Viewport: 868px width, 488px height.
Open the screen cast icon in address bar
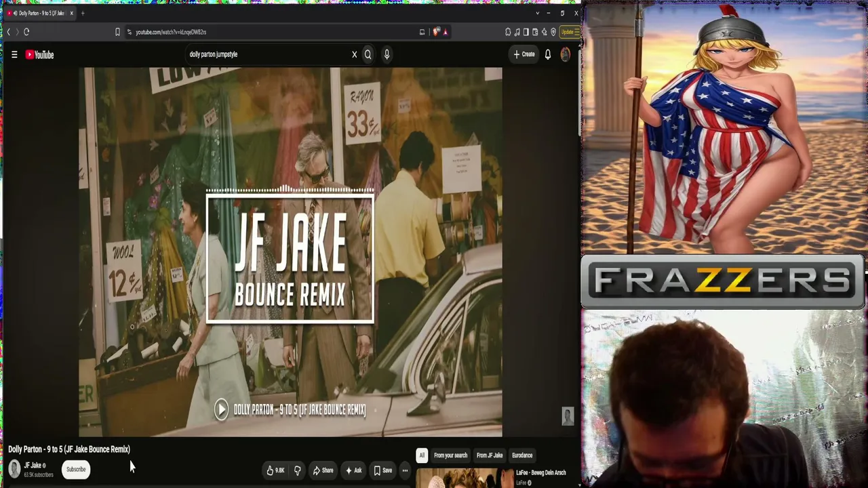422,32
